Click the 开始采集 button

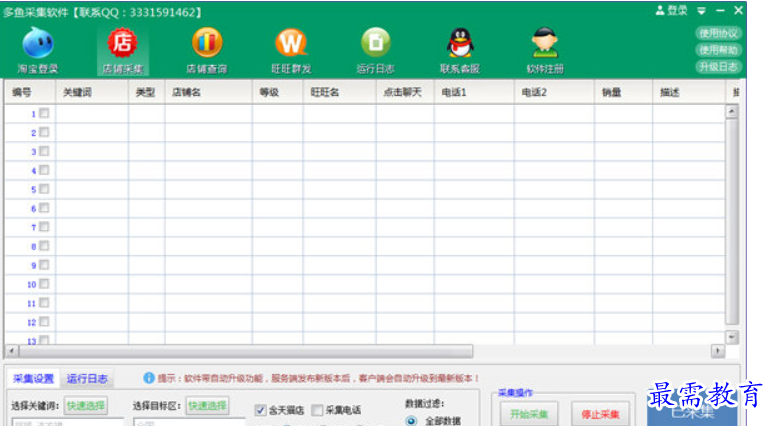point(529,414)
